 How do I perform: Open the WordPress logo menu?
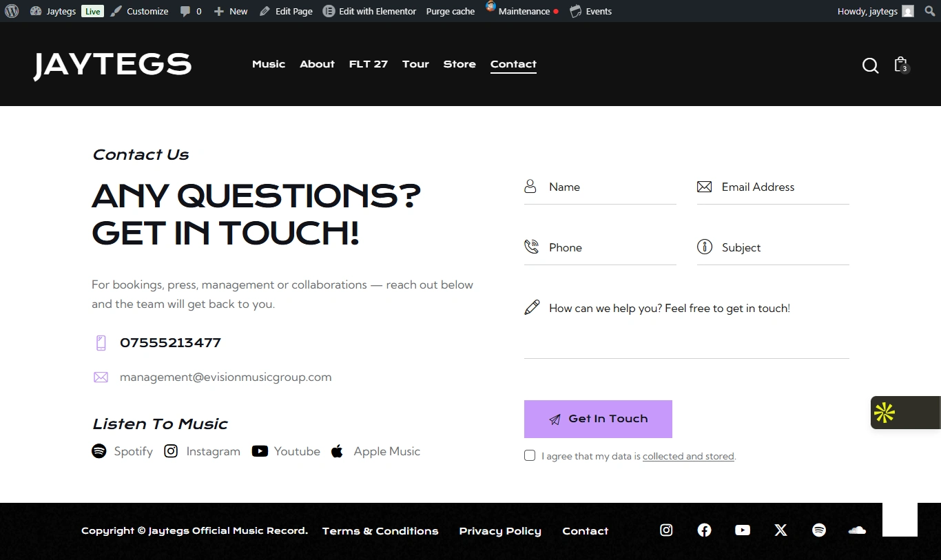pyautogui.click(x=12, y=11)
